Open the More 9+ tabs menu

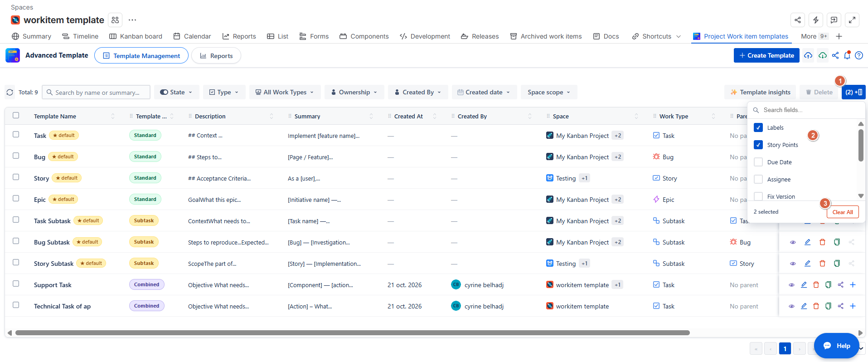815,36
